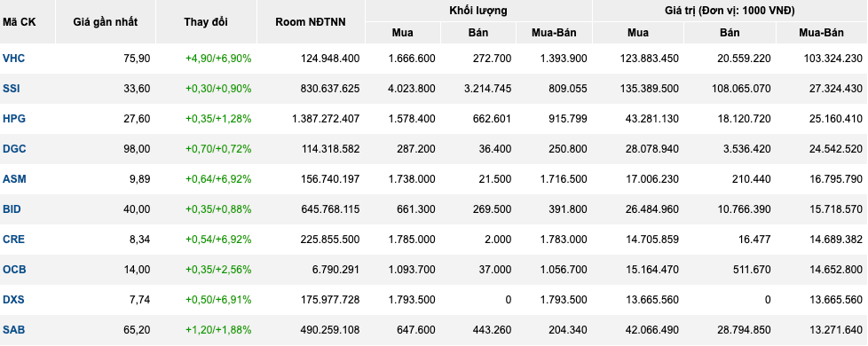Open the OCB stock ticker link
This screenshot has height=346, width=868.
click(x=14, y=270)
